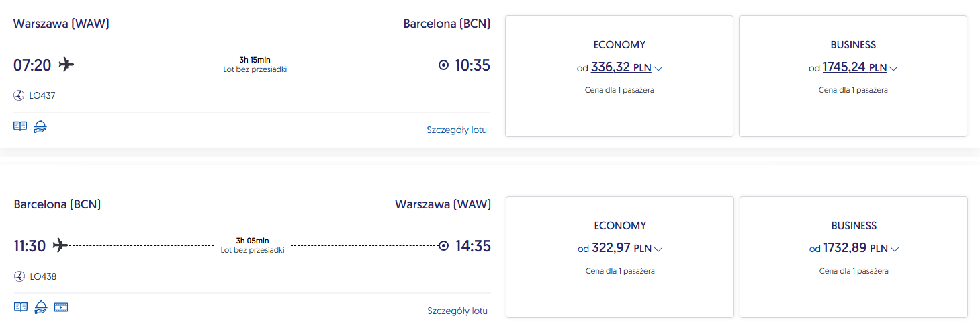Click the LO437 flight number

tap(43, 95)
